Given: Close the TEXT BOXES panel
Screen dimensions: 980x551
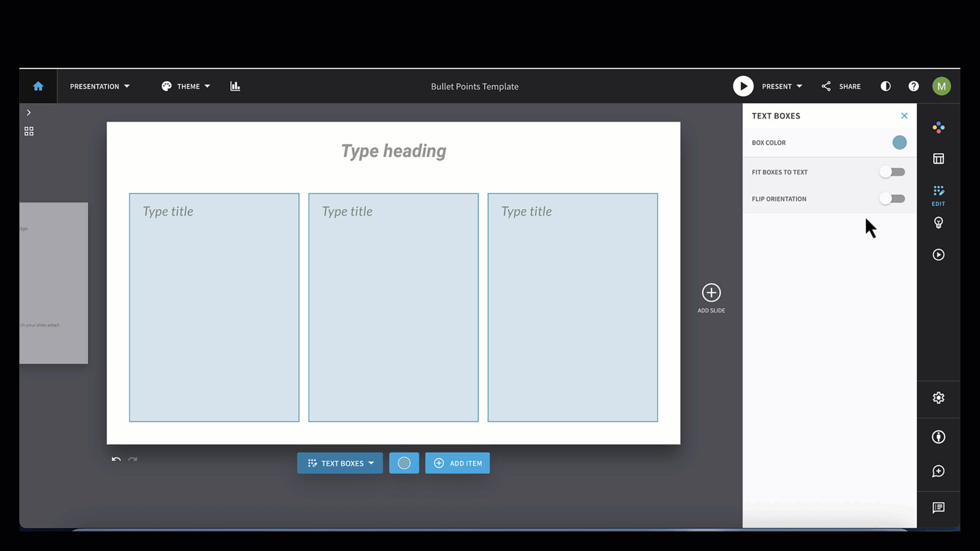Looking at the screenshot, I should pyautogui.click(x=904, y=116).
